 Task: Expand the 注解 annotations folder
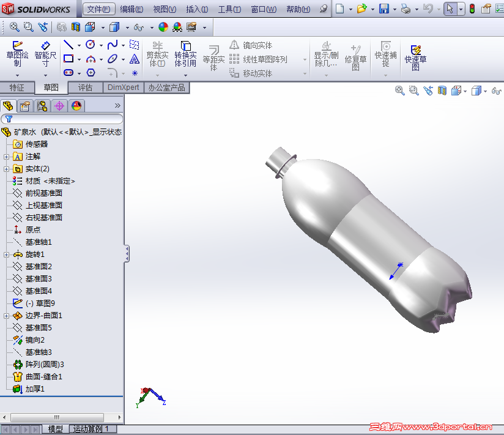coord(7,157)
